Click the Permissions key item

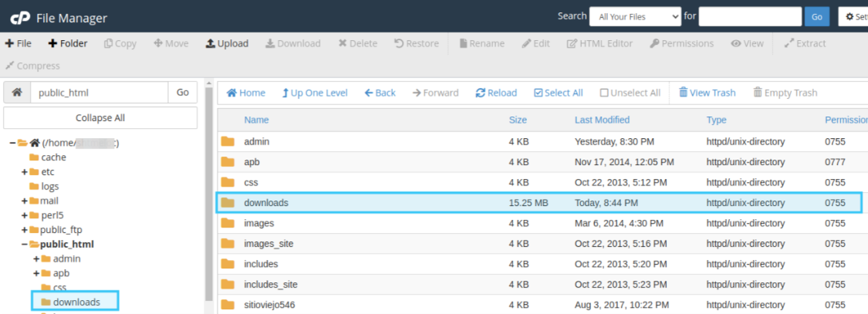(681, 43)
